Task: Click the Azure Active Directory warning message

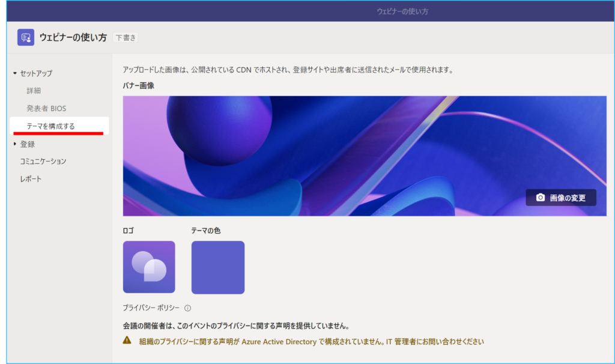Action: click(311, 342)
